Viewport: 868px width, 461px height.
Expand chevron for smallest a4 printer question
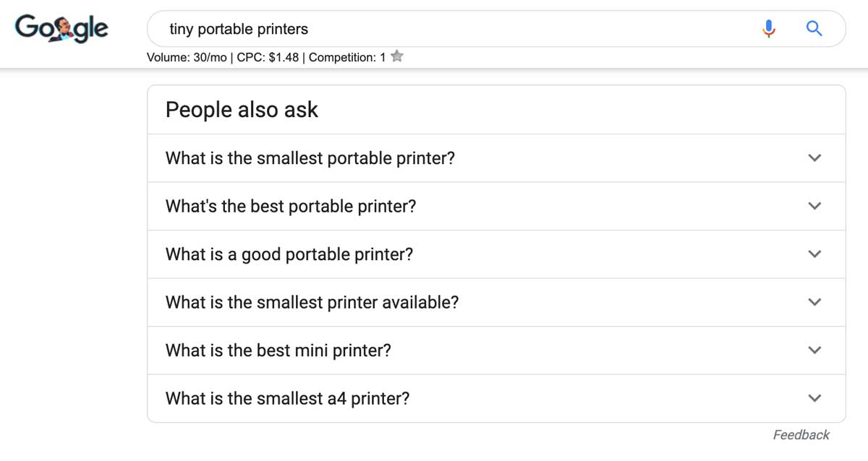(x=814, y=398)
